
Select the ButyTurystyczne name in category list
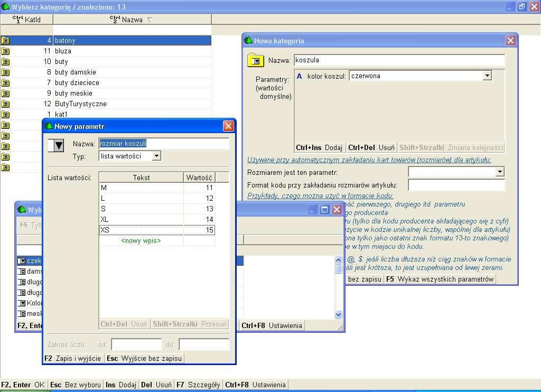[132, 104]
